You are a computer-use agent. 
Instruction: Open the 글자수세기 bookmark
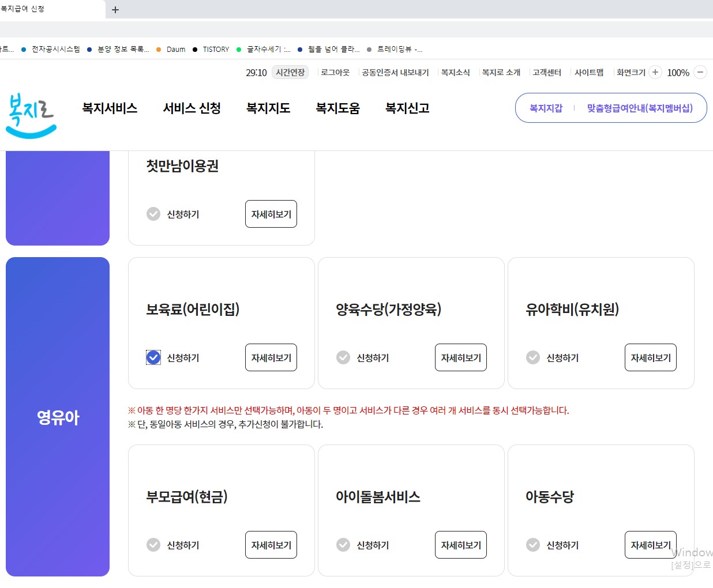tap(264, 50)
